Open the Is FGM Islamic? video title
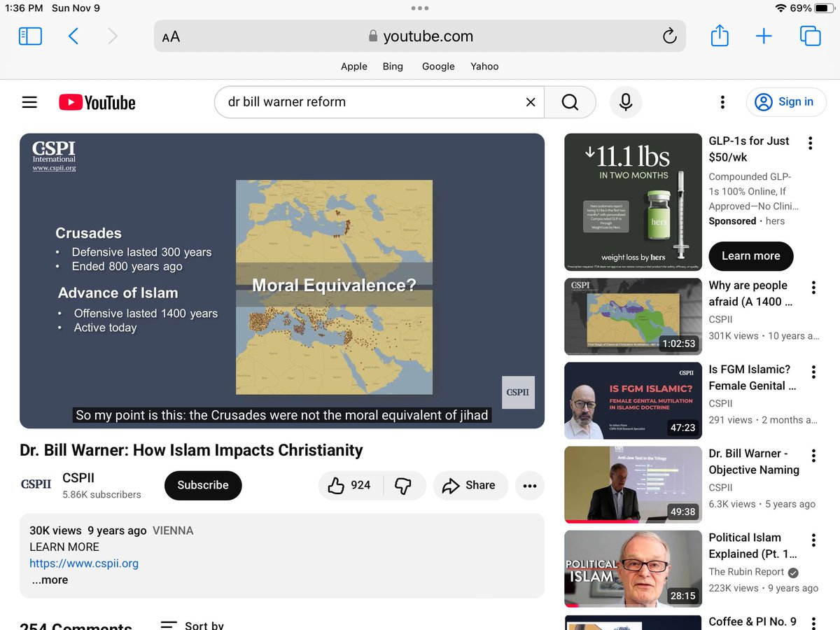Viewport: 840px width, 630px height. pos(752,377)
